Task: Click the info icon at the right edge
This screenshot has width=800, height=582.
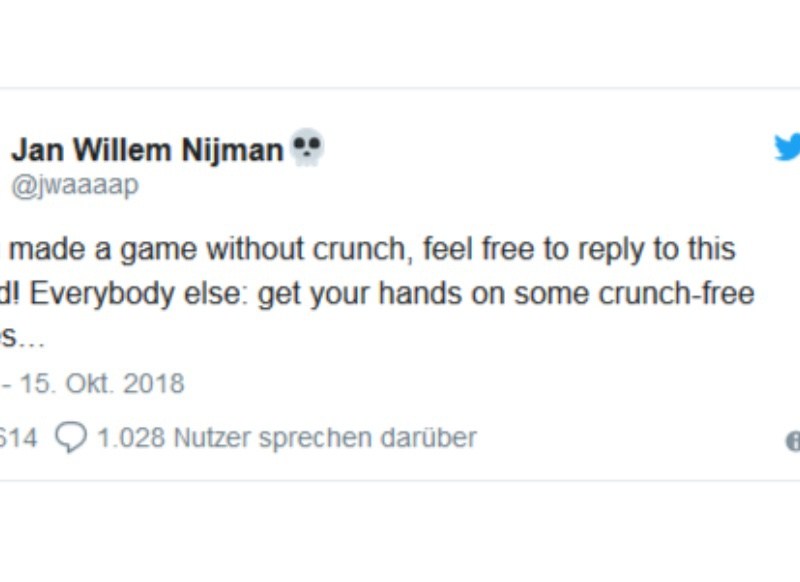Action: [794, 440]
